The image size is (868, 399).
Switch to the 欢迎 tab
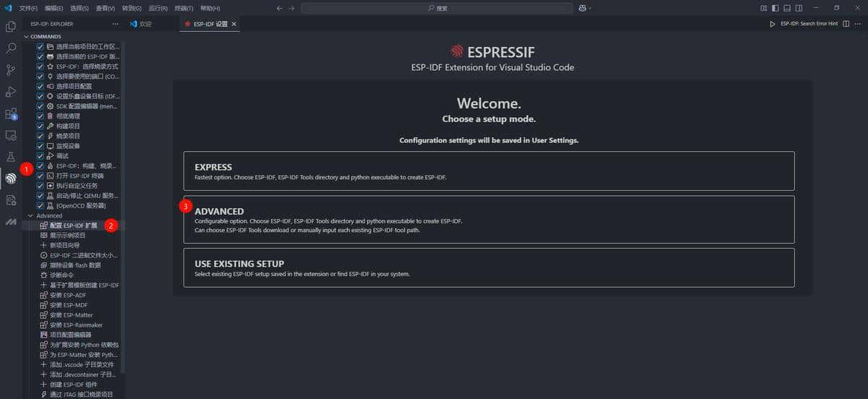(x=145, y=24)
